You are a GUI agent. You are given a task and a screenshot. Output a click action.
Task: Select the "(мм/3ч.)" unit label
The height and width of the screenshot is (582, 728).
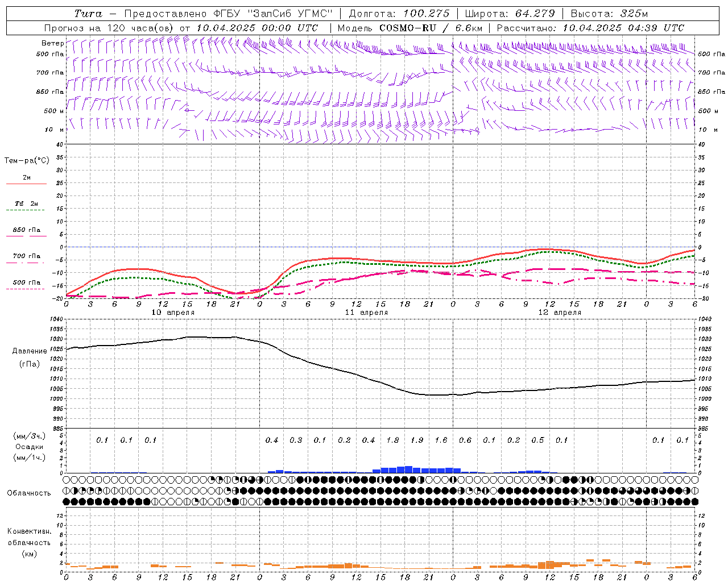[30, 436]
